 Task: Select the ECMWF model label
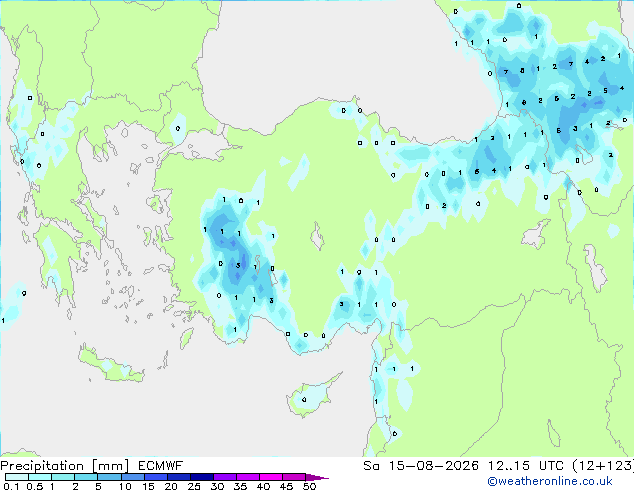click(161, 466)
